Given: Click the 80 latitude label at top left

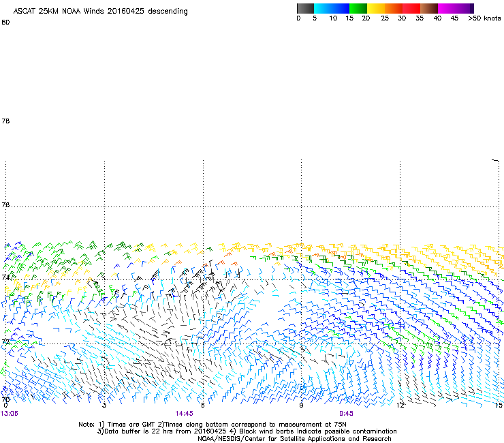Looking at the screenshot, I should point(5,22).
